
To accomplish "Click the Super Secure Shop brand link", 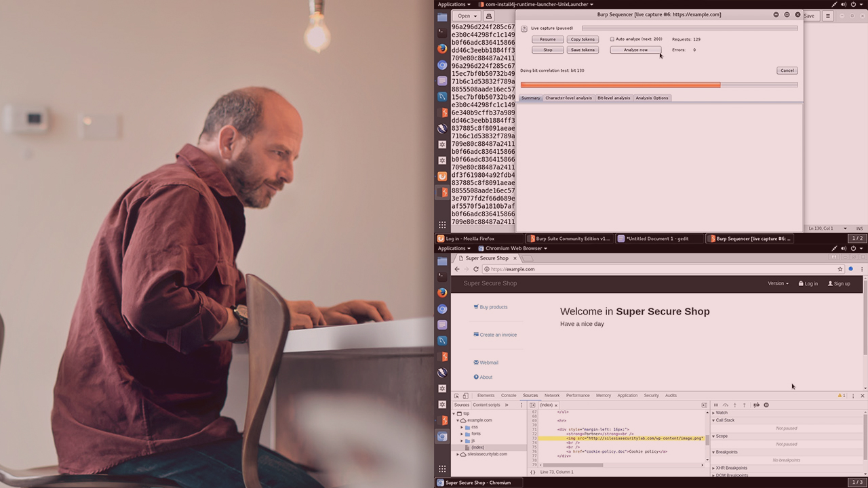I will click(x=490, y=283).
